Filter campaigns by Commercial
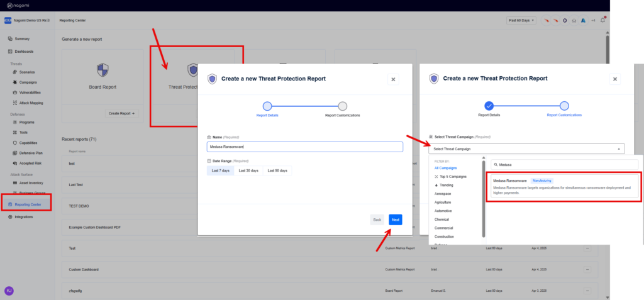The height and width of the screenshot is (300, 644). 443,228
